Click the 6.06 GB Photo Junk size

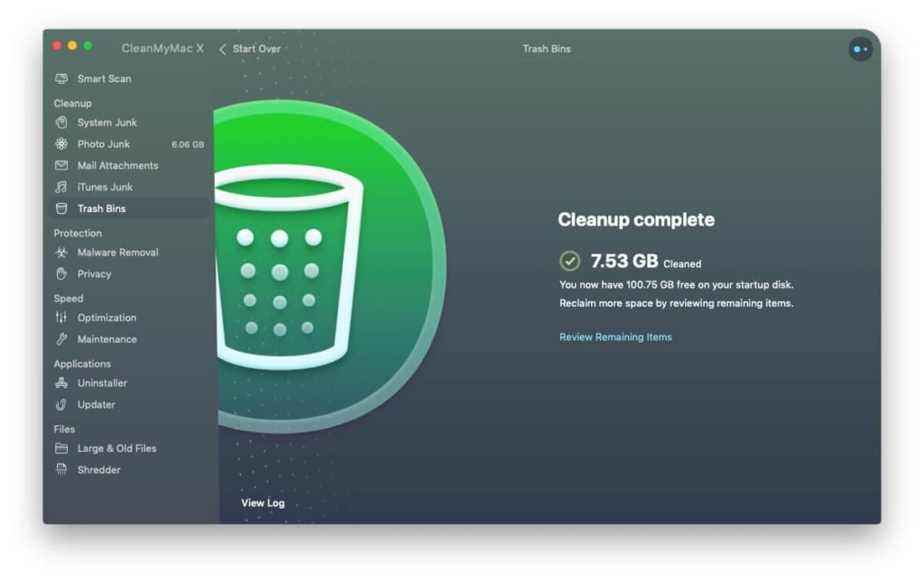click(188, 144)
